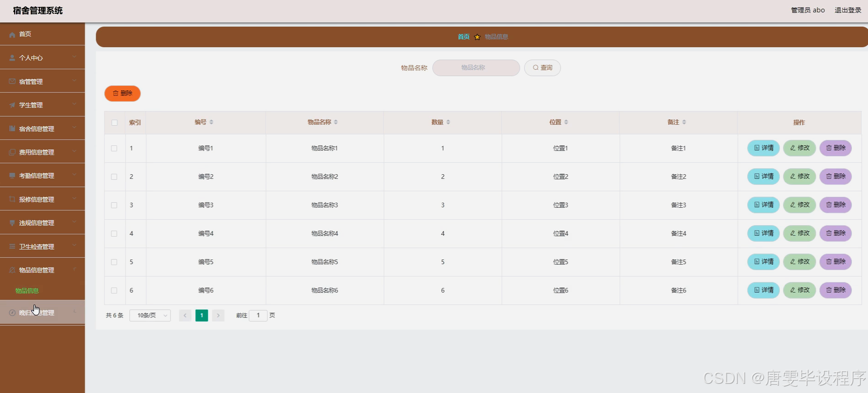Sort 物品名称 column using its sort arrows
Viewport: 868px width, 393px height.
pyautogui.click(x=336, y=122)
